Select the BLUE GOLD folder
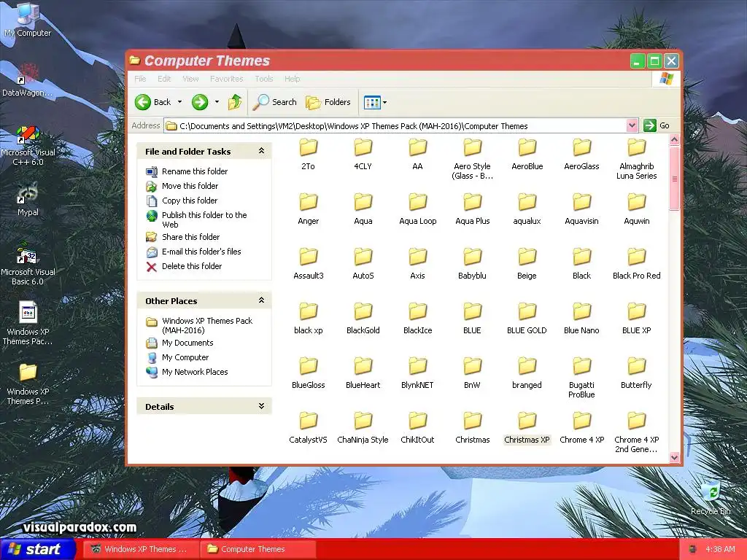 coord(527,318)
